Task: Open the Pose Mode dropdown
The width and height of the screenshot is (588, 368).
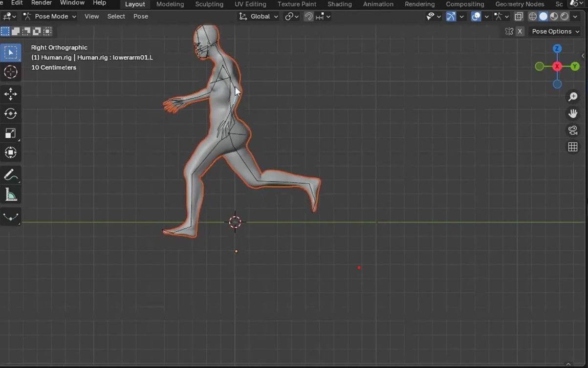Action: click(50, 17)
